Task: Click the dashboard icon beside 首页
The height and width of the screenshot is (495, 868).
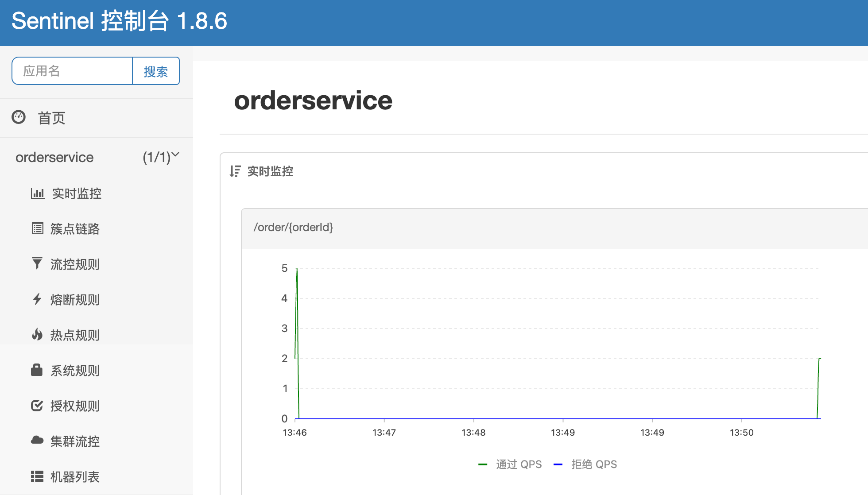Action: [19, 117]
